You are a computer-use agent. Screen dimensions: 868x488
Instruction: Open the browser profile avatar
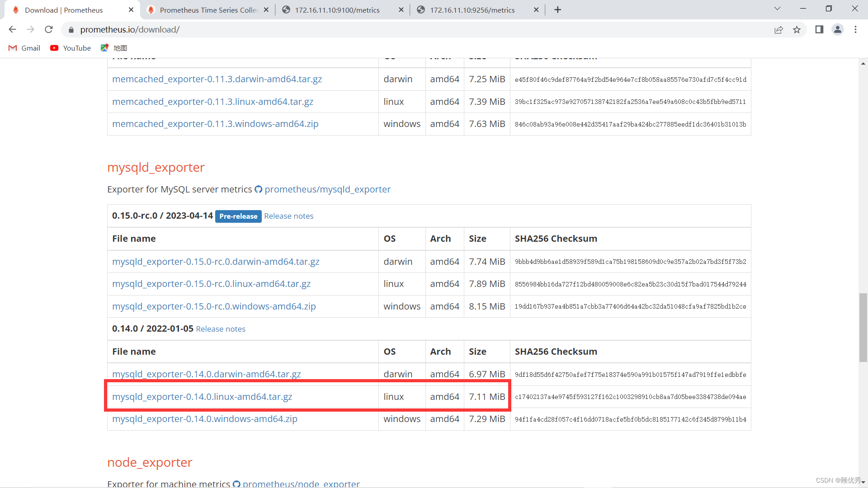[838, 29]
